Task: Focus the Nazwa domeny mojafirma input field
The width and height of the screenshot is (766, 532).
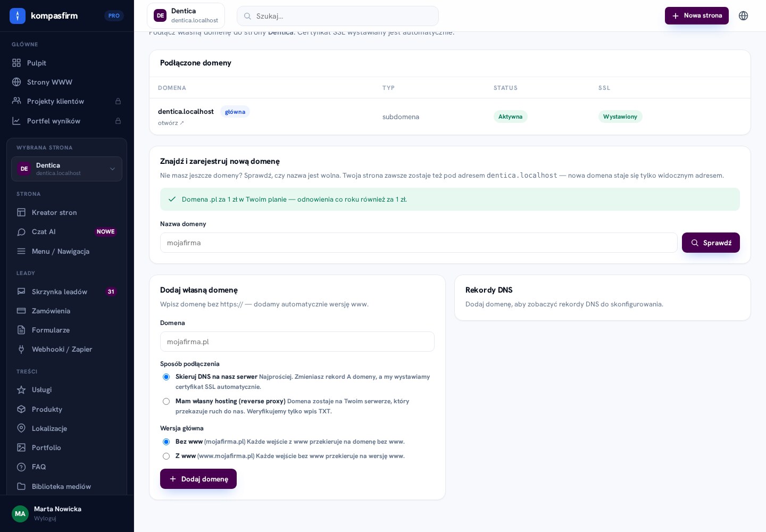Action: pos(419,243)
